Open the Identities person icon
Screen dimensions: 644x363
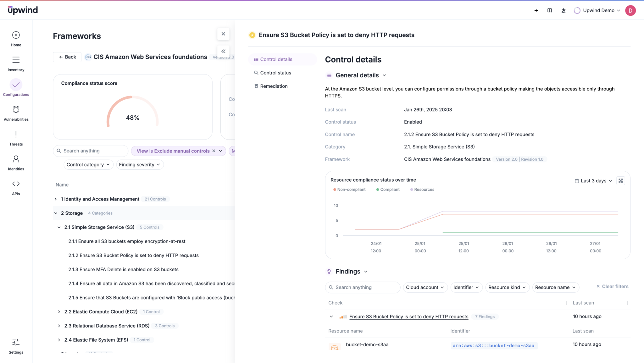pos(16,159)
